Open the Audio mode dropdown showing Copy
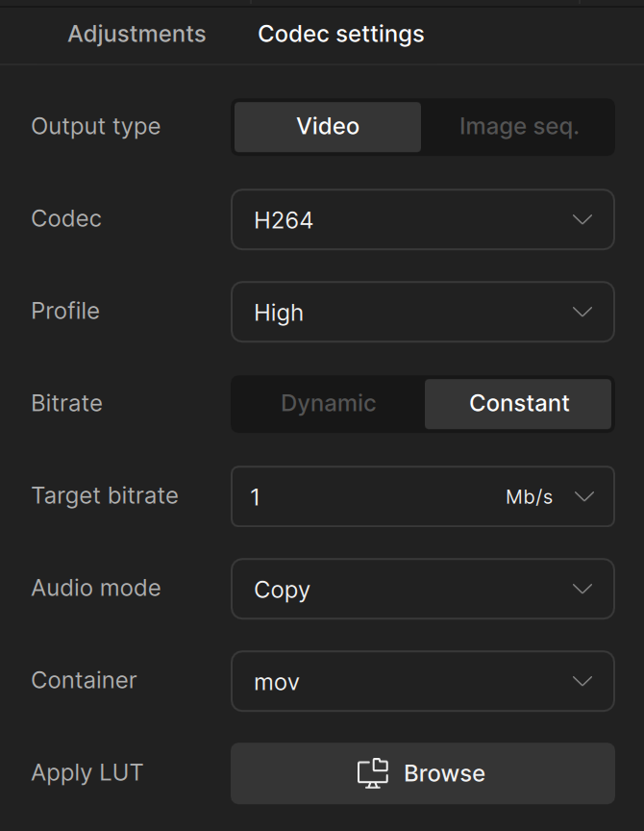Image resolution: width=644 pixels, height=831 pixels. 423,589
